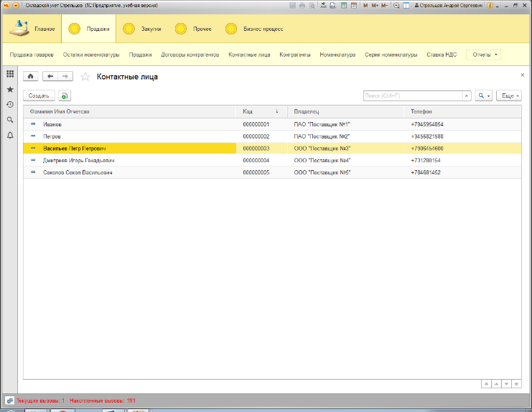Open the Отчеты dropdown
Screen dimensions: 532x412
point(483,55)
